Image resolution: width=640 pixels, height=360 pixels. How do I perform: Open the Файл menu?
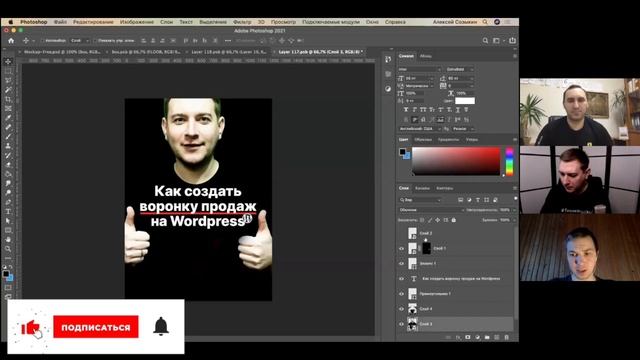[60, 22]
